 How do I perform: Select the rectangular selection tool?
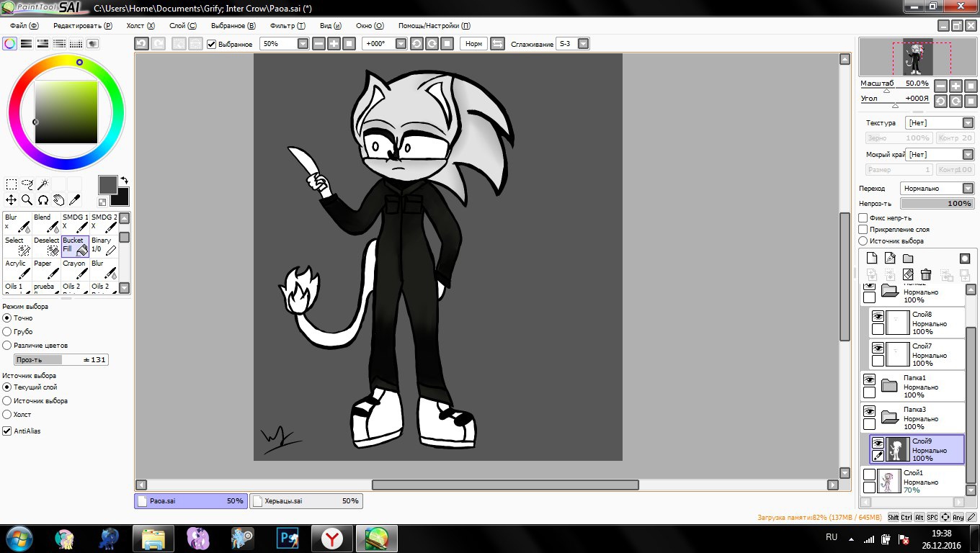(x=12, y=184)
